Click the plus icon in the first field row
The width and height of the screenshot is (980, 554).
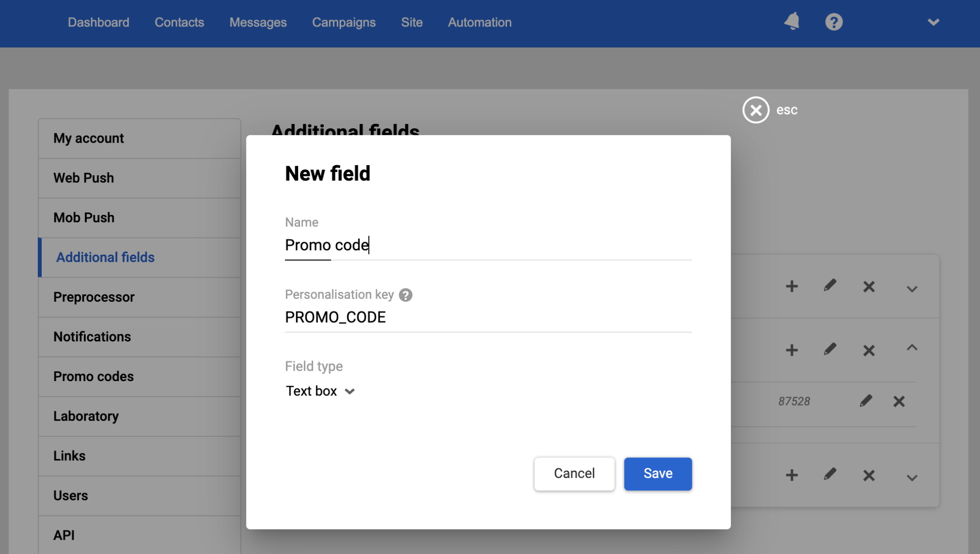(x=791, y=287)
